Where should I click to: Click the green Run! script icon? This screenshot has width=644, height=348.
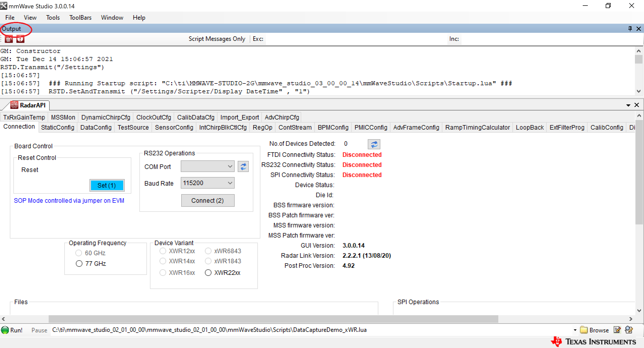click(x=5, y=330)
